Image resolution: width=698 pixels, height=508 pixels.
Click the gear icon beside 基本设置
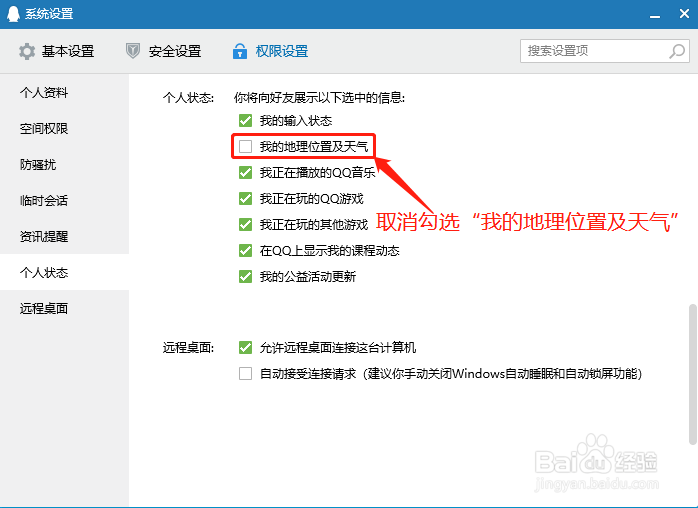pyautogui.click(x=27, y=51)
